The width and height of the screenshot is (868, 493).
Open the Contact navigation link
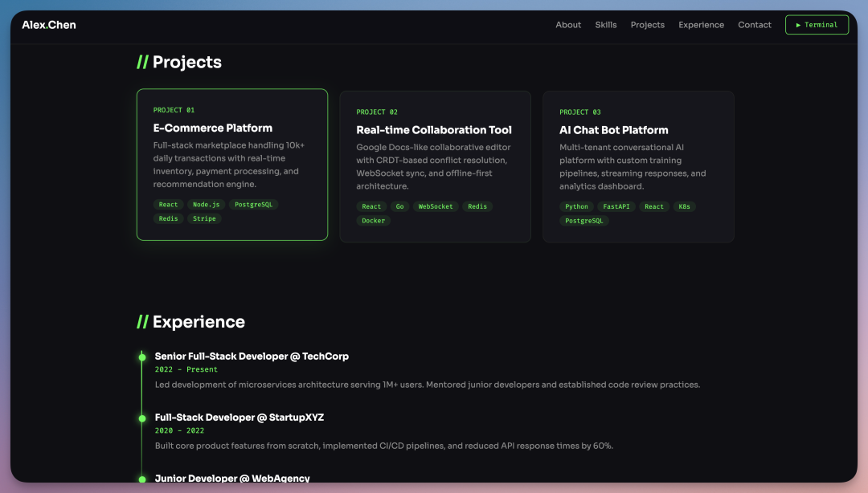[x=755, y=25]
